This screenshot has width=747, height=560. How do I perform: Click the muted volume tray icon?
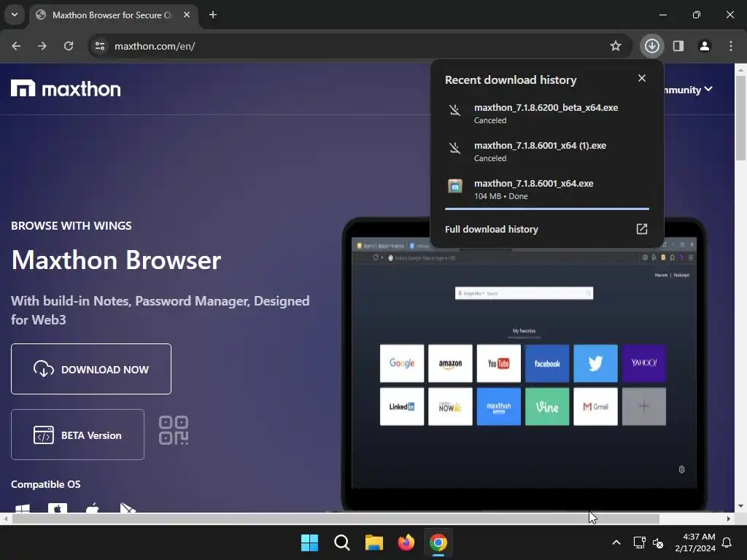coord(659,542)
